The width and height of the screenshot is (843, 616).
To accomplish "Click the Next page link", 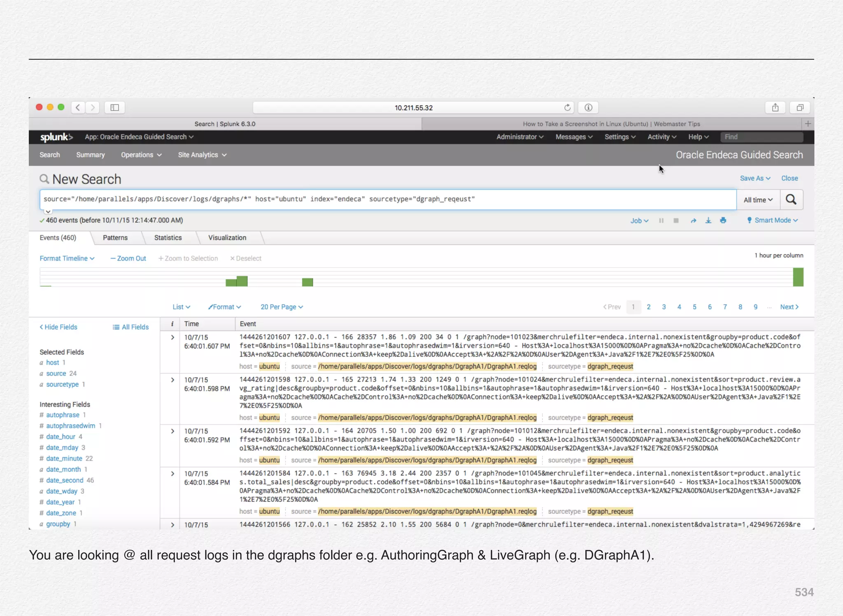I will pos(789,307).
